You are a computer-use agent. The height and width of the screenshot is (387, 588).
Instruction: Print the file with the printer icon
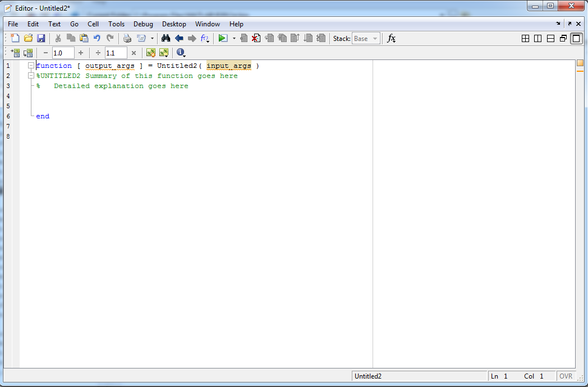click(x=127, y=38)
